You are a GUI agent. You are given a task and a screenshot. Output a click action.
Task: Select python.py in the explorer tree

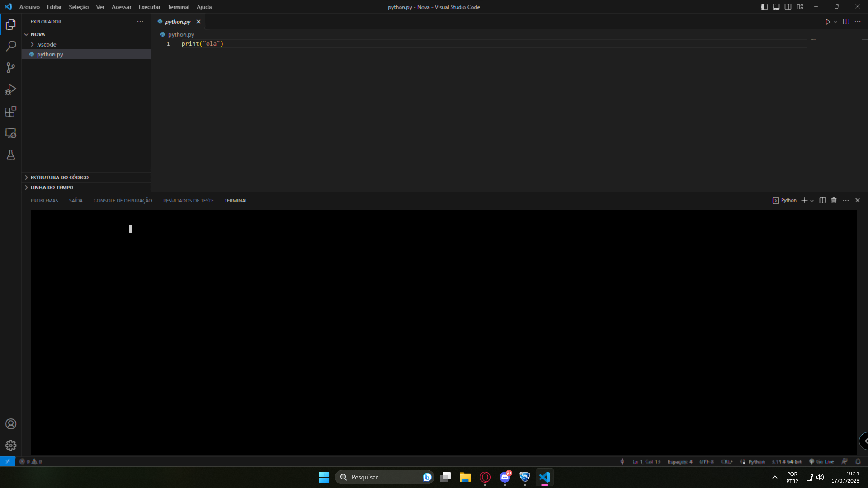pos(86,54)
